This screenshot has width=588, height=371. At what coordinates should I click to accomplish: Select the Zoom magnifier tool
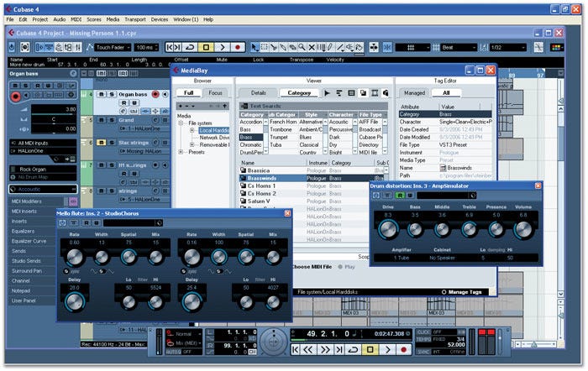point(302,47)
